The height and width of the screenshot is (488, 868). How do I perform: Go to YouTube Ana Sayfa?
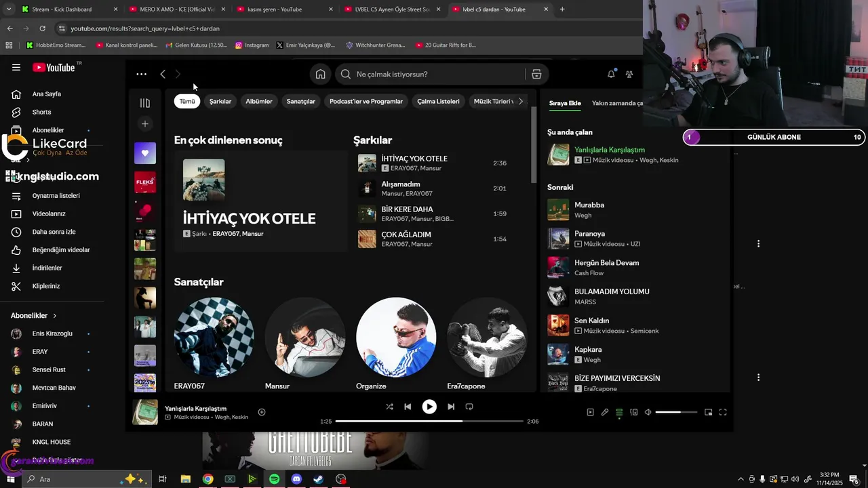47,94
